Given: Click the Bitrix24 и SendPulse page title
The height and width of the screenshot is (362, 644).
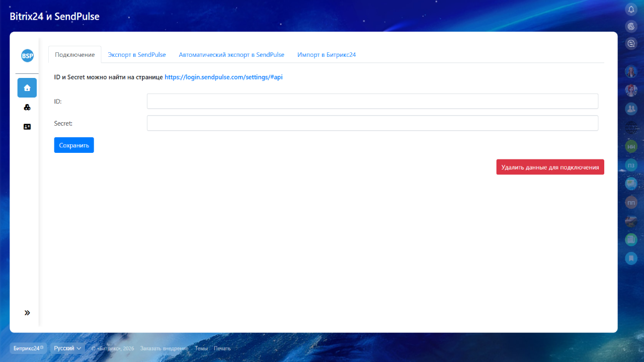Looking at the screenshot, I should (55, 17).
